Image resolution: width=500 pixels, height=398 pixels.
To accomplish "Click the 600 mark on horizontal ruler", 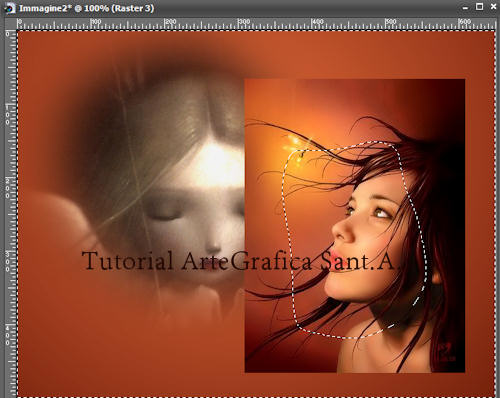I will pos(465,22).
